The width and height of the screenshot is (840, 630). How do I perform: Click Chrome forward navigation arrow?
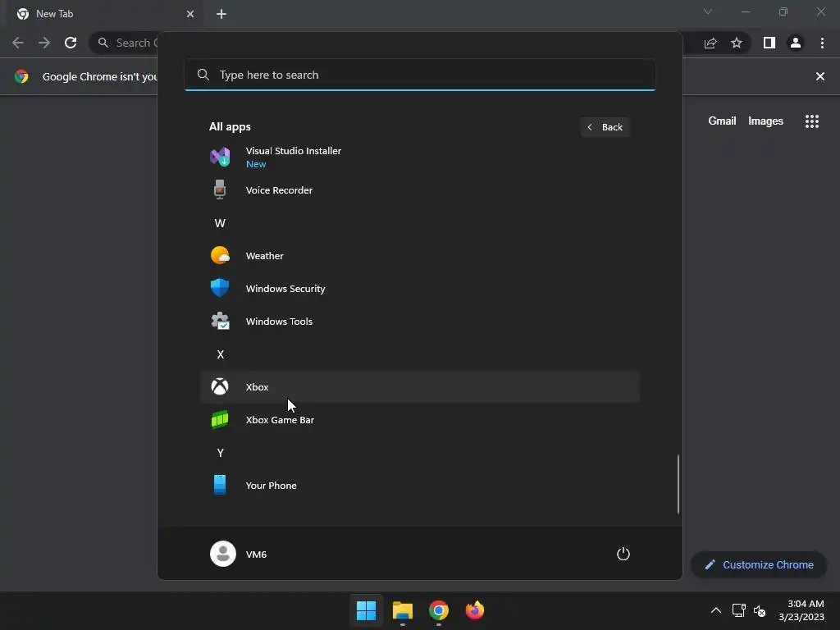(44, 43)
